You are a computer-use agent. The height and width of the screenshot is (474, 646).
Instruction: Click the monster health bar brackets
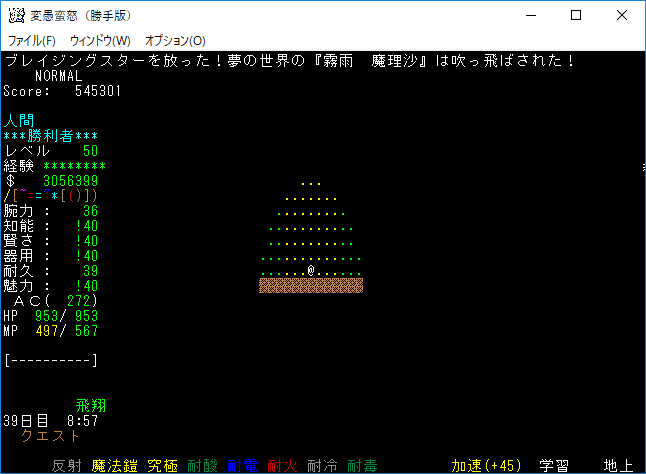pos(51,359)
